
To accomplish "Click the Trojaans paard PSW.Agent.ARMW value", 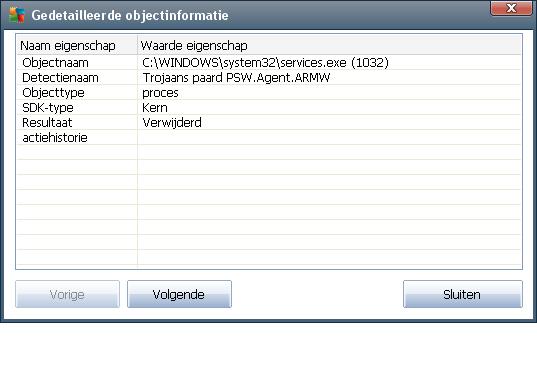I will coord(236,78).
